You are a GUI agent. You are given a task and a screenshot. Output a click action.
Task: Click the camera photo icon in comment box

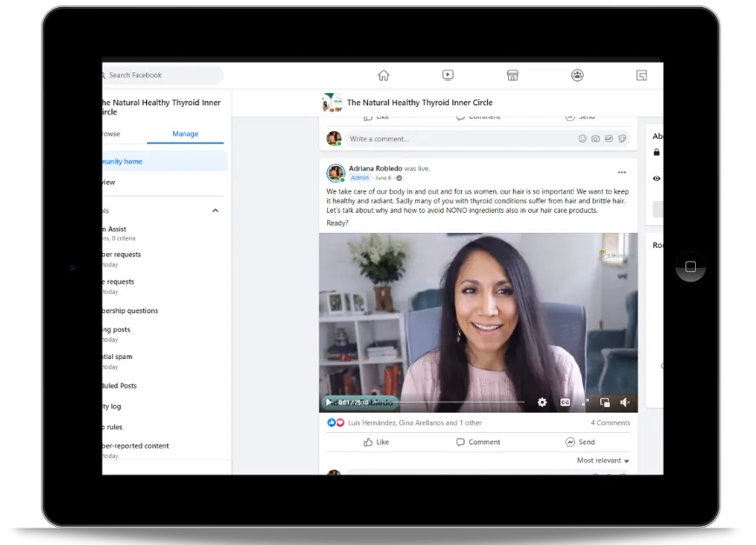[x=595, y=139]
